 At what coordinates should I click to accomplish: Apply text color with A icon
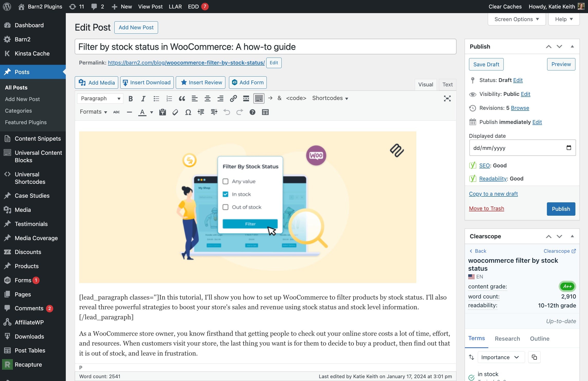pos(142,112)
